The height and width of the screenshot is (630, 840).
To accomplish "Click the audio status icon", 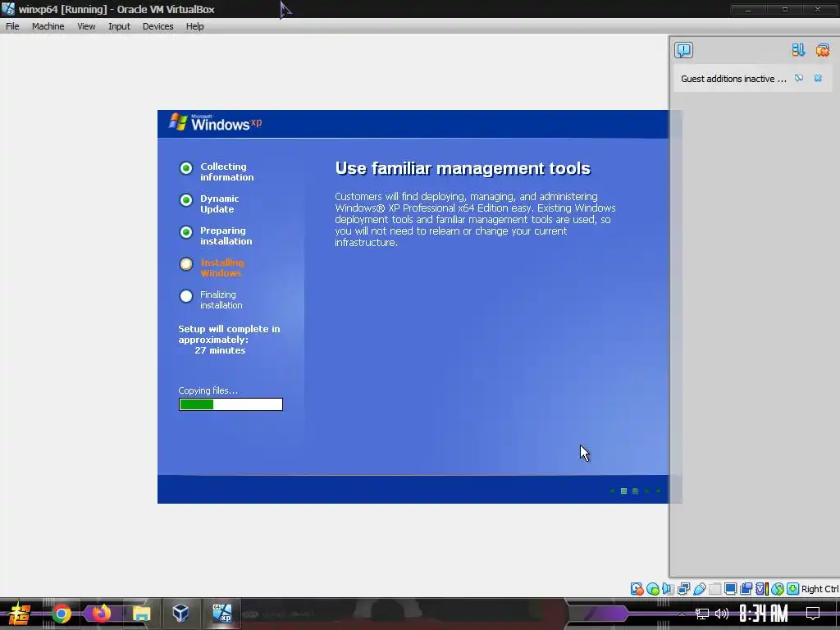I will (x=668, y=589).
